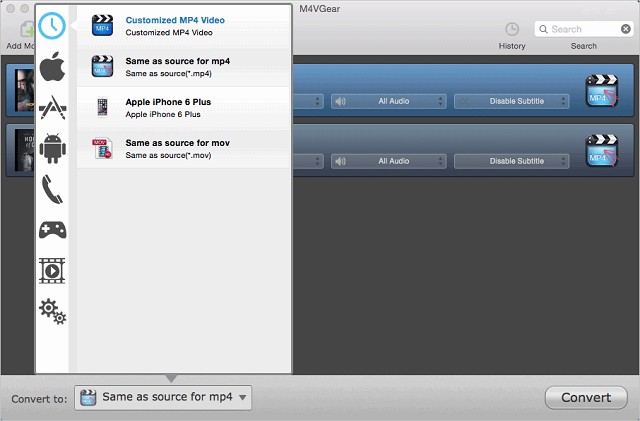Open the video formats film icon

(x=52, y=270)
